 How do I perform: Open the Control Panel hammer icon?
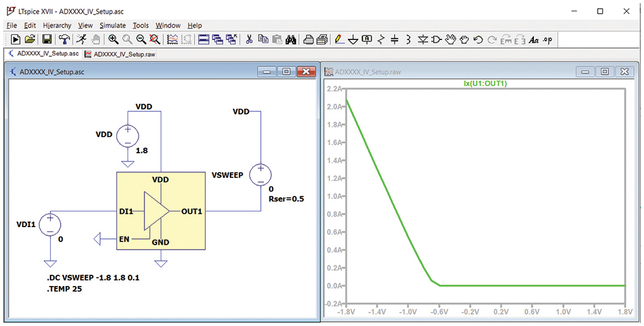64,39
